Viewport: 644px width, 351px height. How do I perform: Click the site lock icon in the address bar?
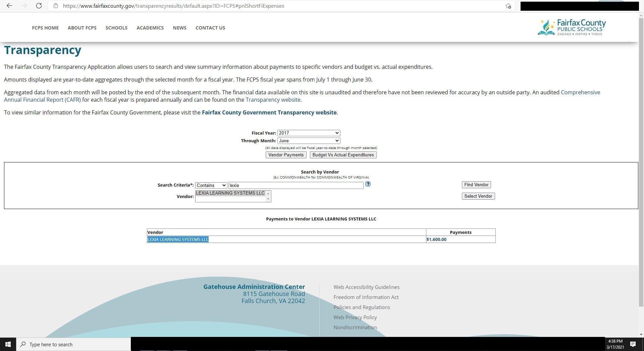coord(56,6)
